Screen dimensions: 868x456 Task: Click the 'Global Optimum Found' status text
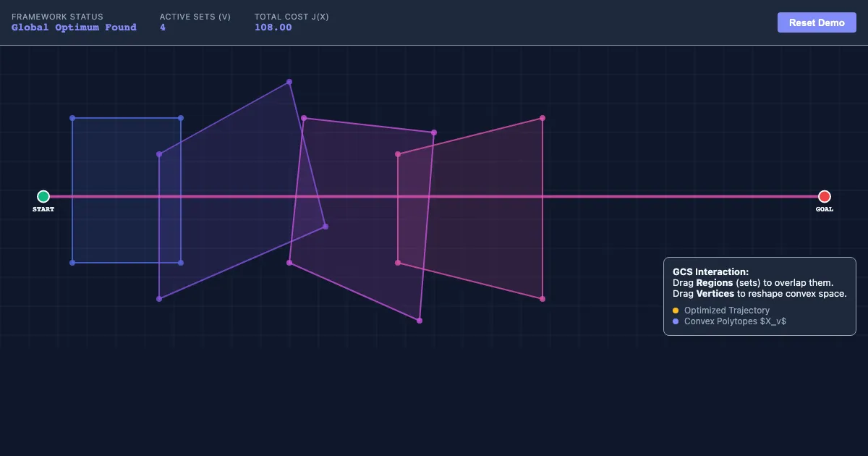(74, 28)
